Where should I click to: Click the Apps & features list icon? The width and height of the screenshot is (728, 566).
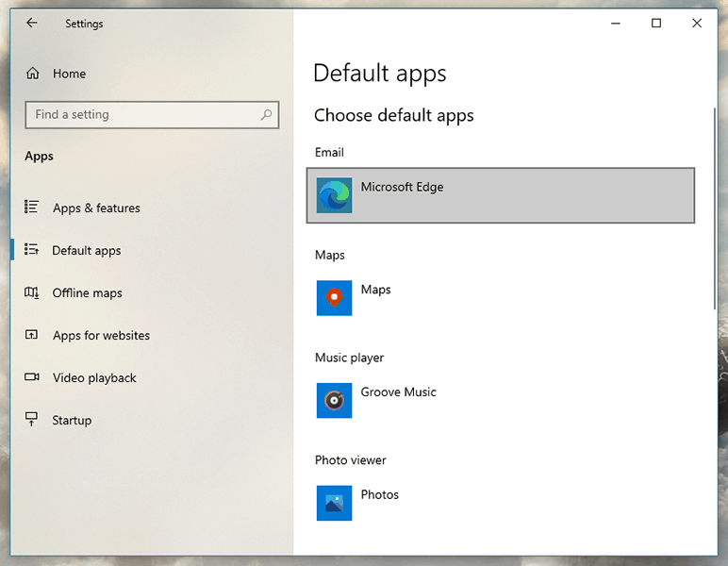[x=31, y=208]
